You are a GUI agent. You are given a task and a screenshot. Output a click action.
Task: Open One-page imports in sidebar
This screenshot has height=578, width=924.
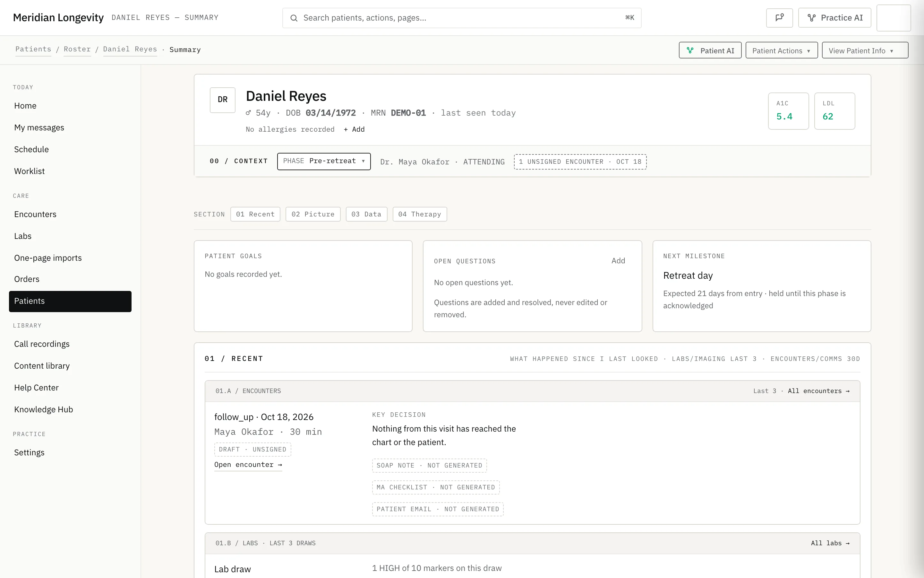[70, 258]
